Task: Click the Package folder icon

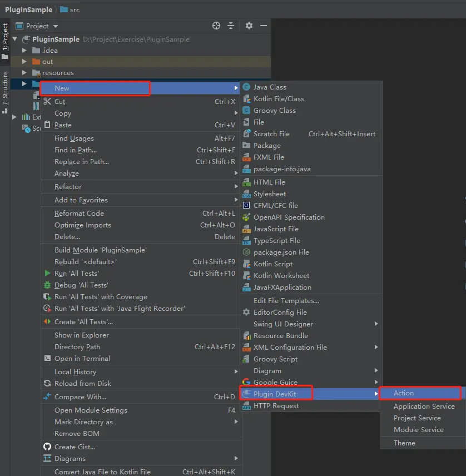Action: [x=246, y=145]
